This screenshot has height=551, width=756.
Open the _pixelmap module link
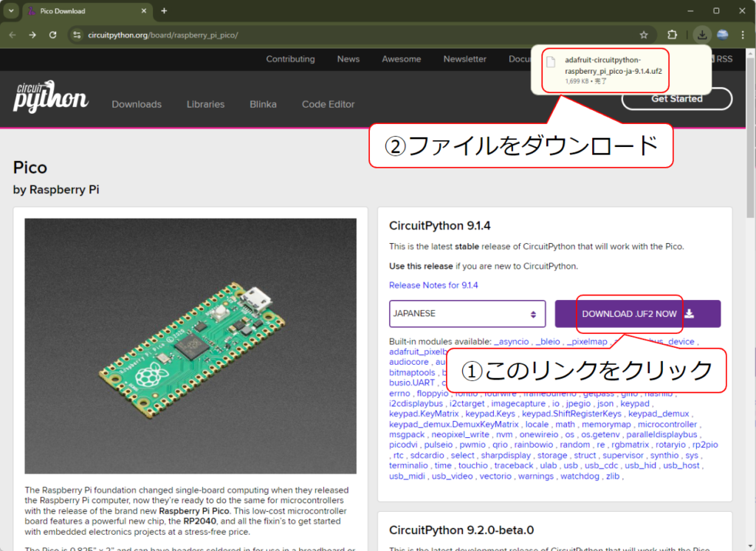click(587, 341)
